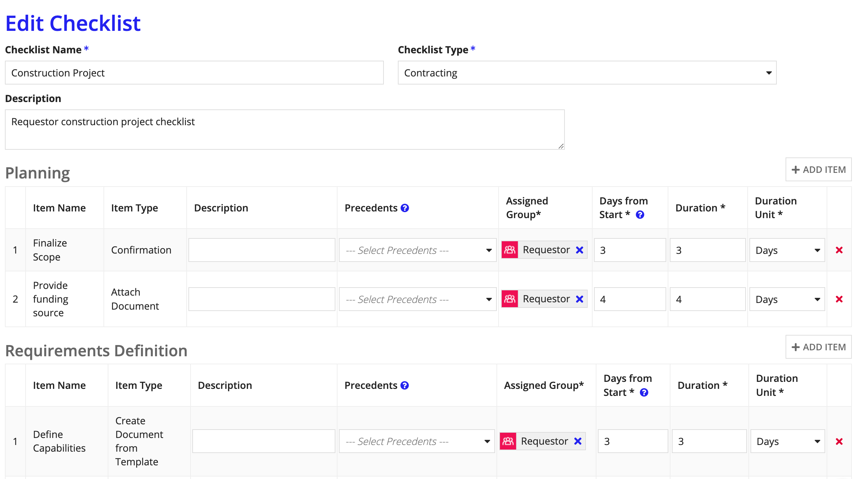868x479 pixels.
Task: Click Description field for Finalize Scope
Action: click(262, 250)
